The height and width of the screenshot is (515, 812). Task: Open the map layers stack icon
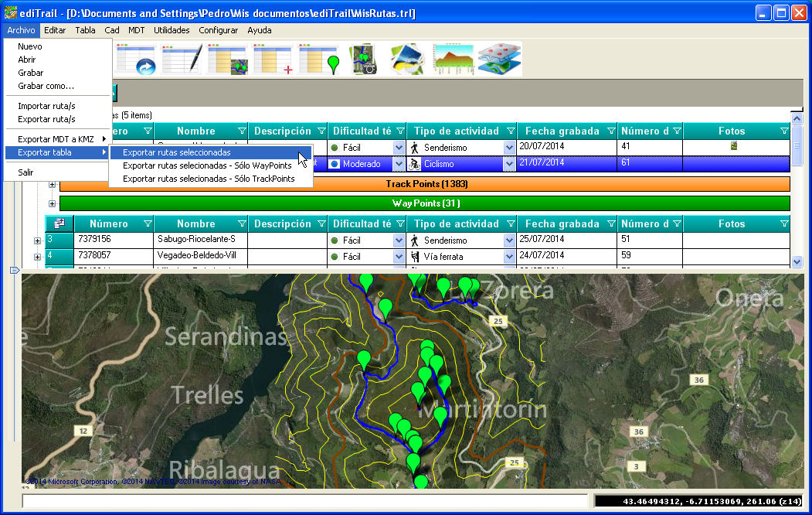point(498,59)
